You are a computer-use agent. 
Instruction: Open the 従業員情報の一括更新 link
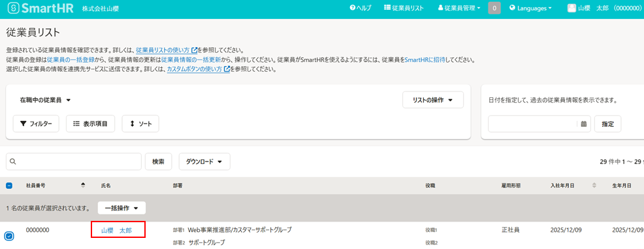click(x=191, y=60)
